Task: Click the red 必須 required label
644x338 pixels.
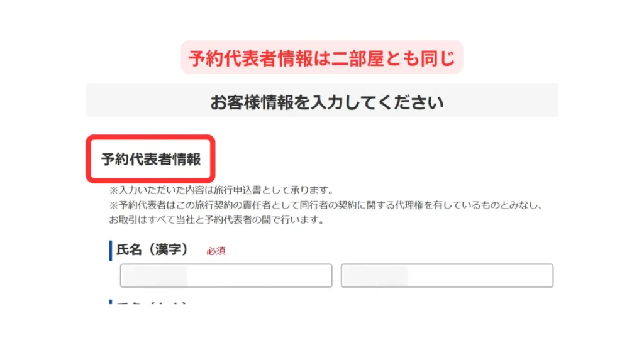Action: point(216,251)
